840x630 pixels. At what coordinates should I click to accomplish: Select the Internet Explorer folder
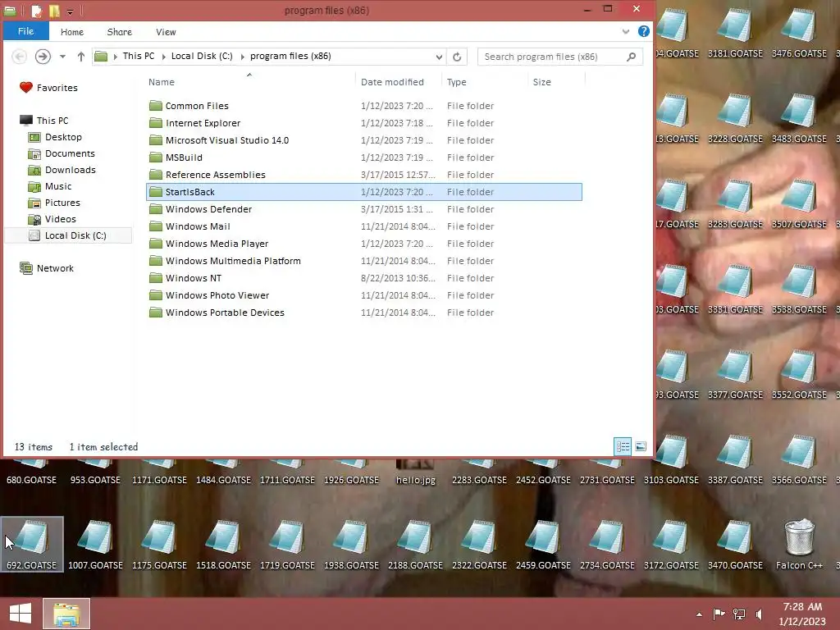coord(203,123)
